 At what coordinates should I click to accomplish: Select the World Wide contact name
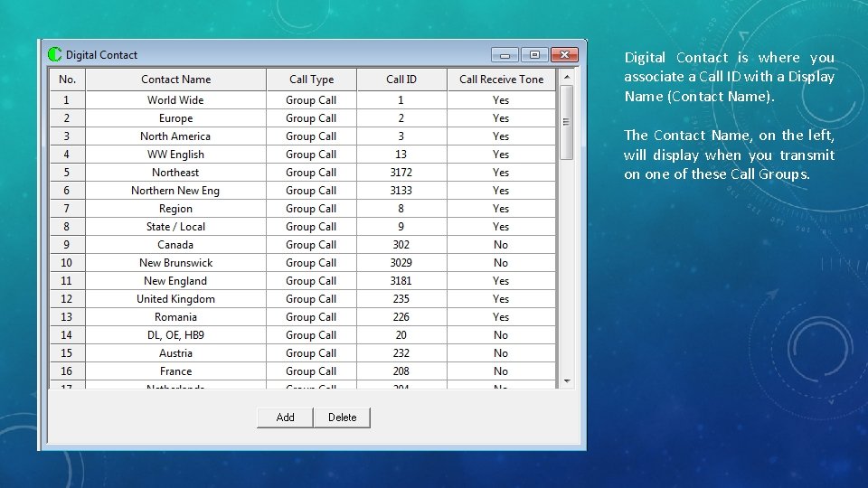tap(176, 100)
